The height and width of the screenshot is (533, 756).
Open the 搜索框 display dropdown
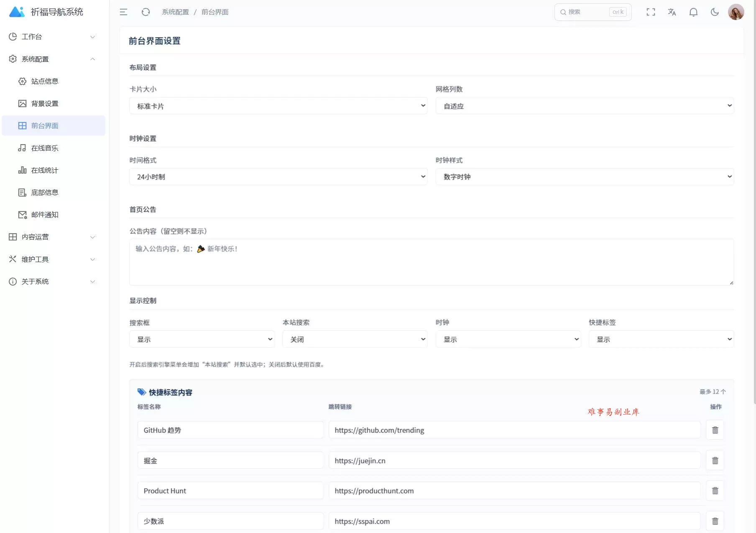pyautogui.click(x=202, y=339)
